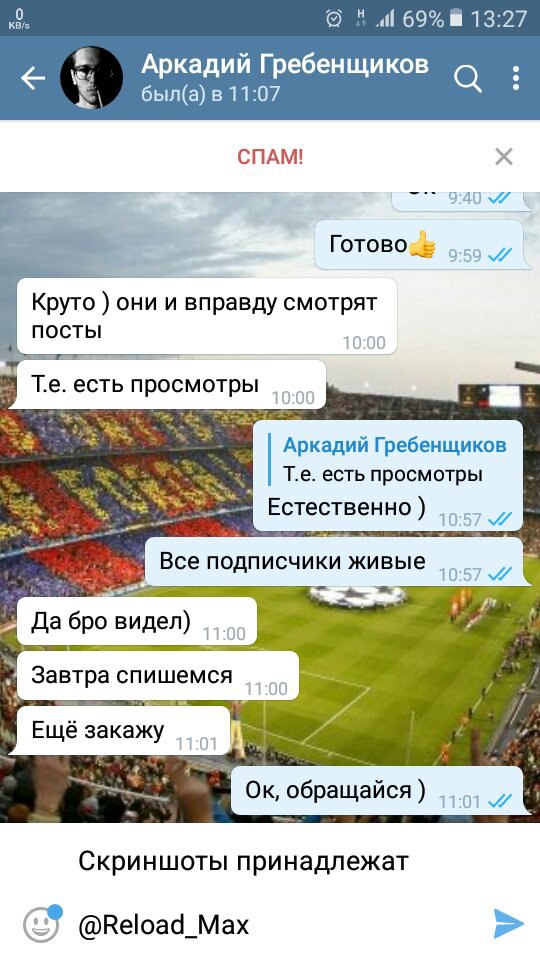Image resolution: width=540 pixels, height=960 pixels.
Task: Tap the 'Да бро видел)' message bubble
Action: tap(137, 621)
